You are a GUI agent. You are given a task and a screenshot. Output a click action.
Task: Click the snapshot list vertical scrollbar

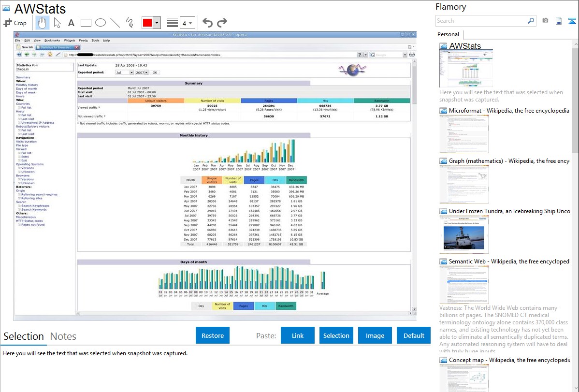(x=575, y=100)
